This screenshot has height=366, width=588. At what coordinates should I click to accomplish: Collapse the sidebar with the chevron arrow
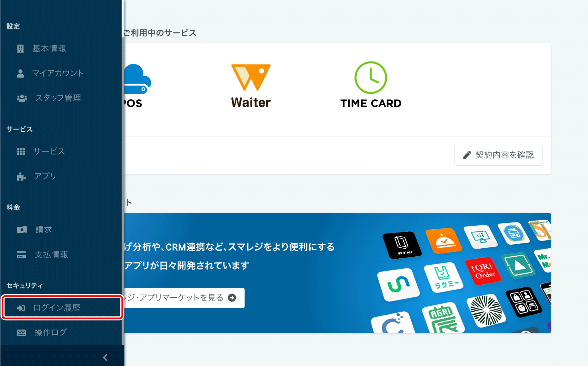tap(105, 357)
